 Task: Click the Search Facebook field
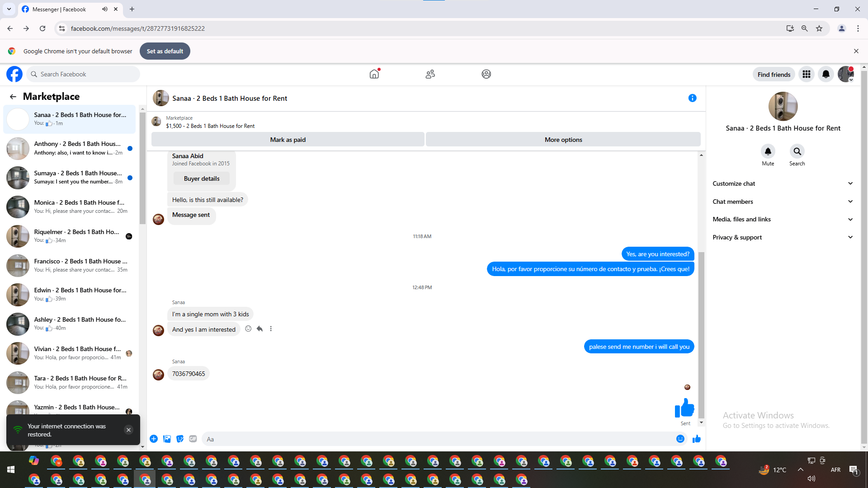(x=83, y=74)
